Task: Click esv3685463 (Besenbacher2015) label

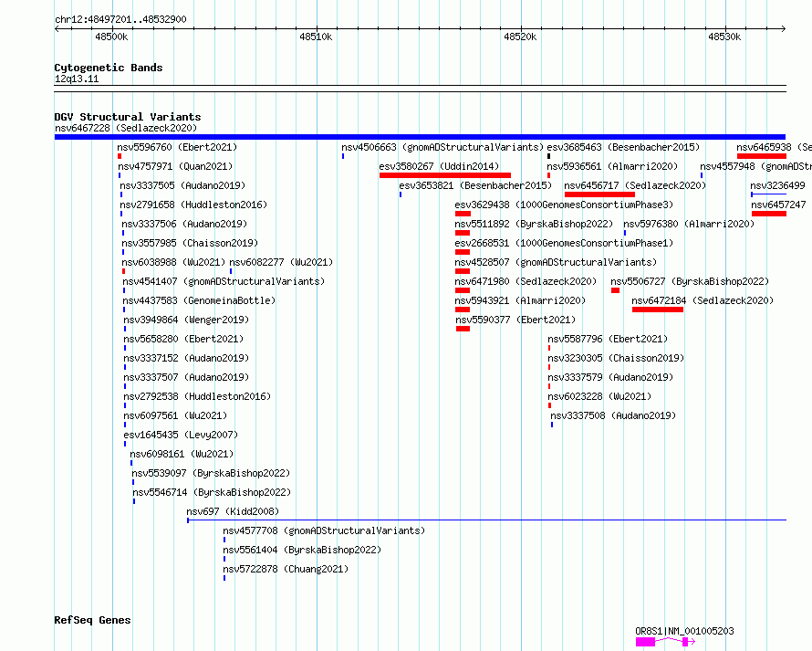Action: tap(623, 147)
